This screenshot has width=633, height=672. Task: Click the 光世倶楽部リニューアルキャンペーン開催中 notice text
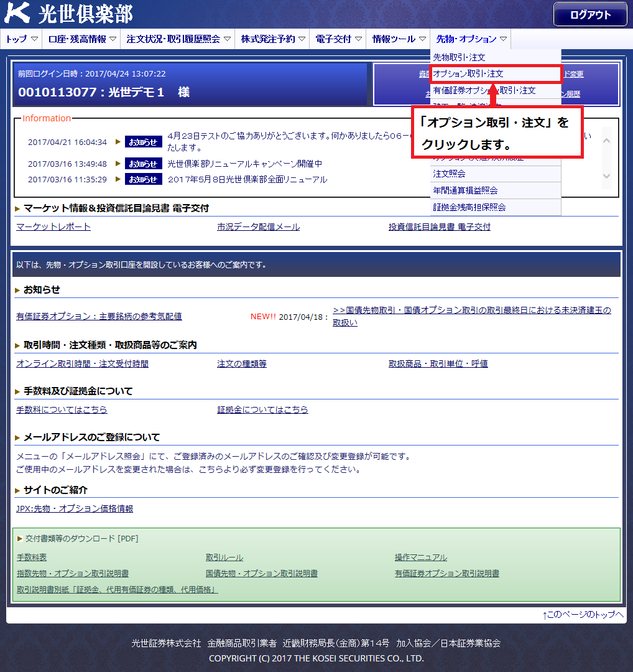(x=244, y=164)
